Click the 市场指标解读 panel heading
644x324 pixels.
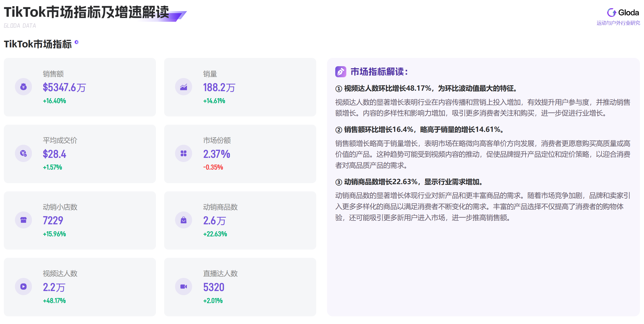pyautogui.click(x=379, y=72)
